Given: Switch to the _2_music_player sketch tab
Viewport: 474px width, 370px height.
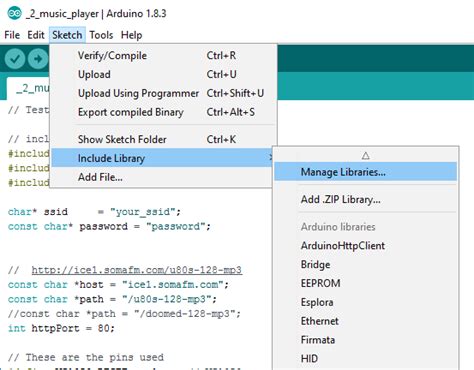Looking at the screenshot, I should (28, 88).
